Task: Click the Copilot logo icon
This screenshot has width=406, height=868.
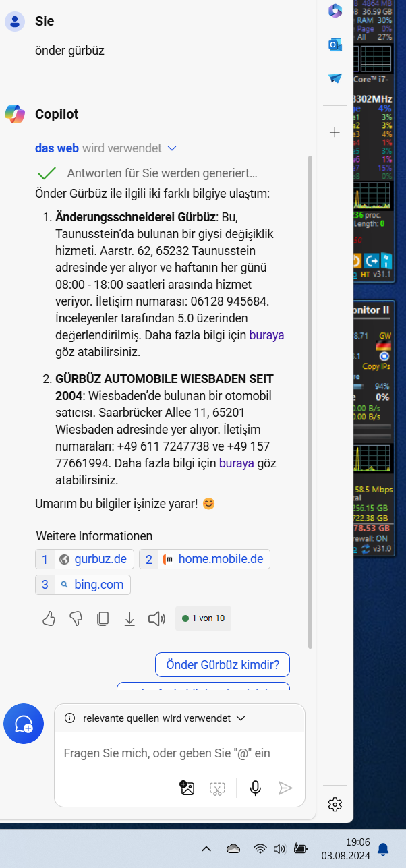Action: [x=15, y=114]
